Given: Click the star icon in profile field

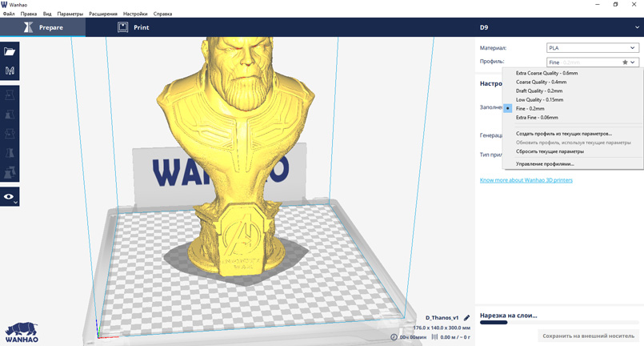Looking at the screenshot, I should pyautogui.click(x=625, y=62).
